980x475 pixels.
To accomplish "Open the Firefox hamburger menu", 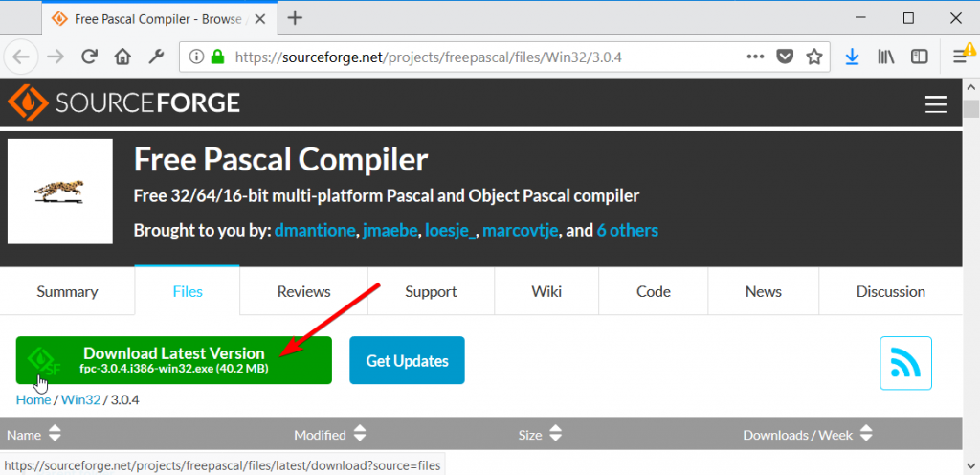I will click(960, 57).
